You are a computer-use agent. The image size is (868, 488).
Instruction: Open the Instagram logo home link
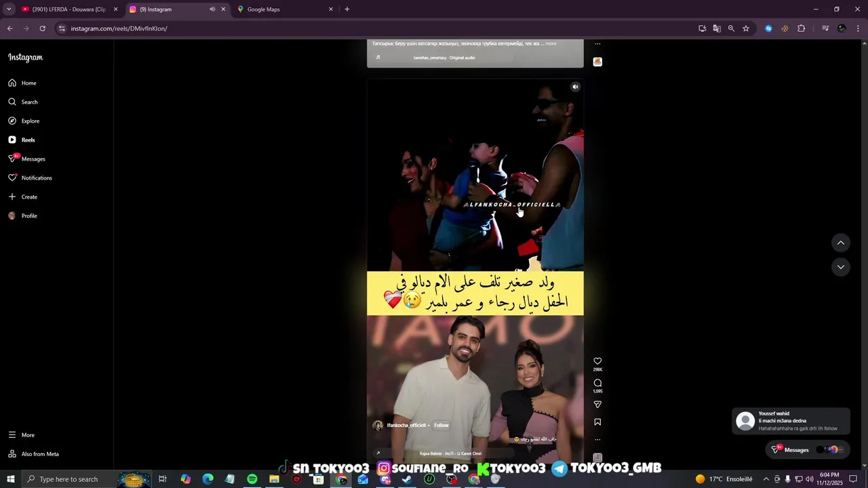click(25, 58)
